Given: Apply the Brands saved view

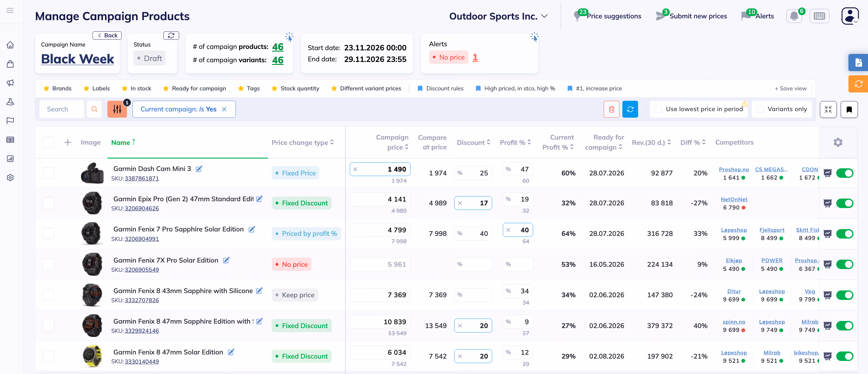Looking at the screenshot, I should tap(57, 88).
